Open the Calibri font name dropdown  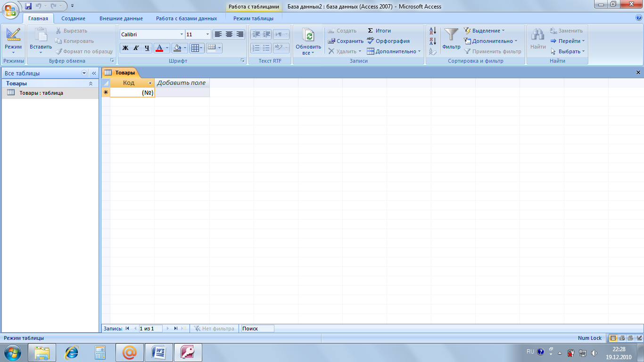[x=182, y=34]
